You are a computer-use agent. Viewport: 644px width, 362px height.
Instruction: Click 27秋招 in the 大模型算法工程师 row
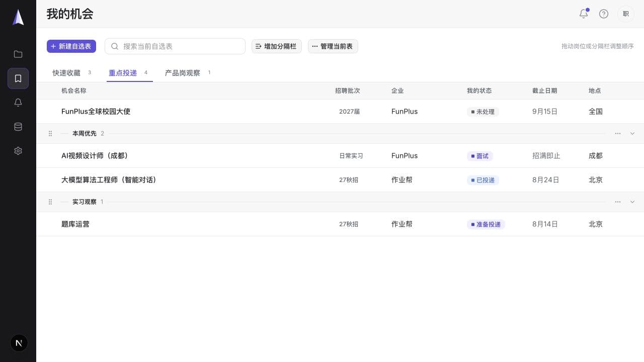349,180
